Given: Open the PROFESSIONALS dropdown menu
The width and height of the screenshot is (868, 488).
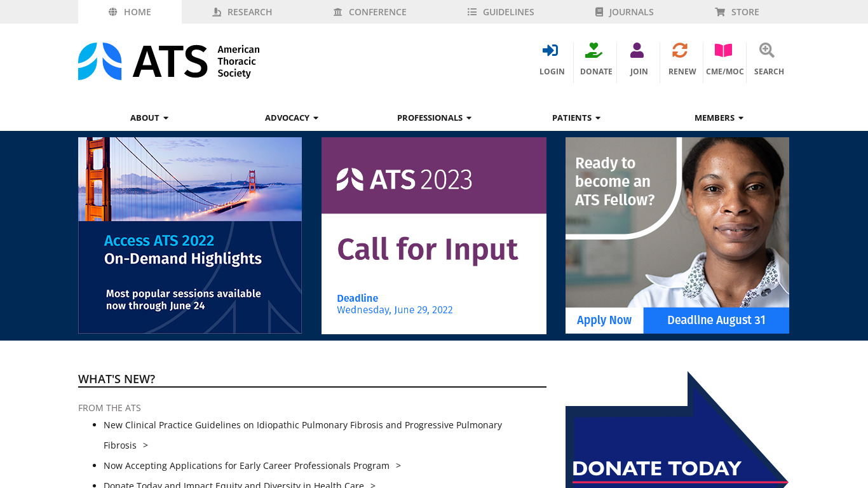Looking at the screenshot, I should [435, 118].
